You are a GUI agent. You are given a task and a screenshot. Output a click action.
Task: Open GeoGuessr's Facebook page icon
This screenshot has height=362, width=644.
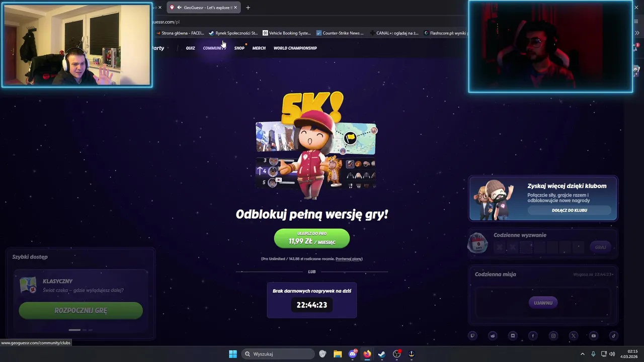[533, 336]
